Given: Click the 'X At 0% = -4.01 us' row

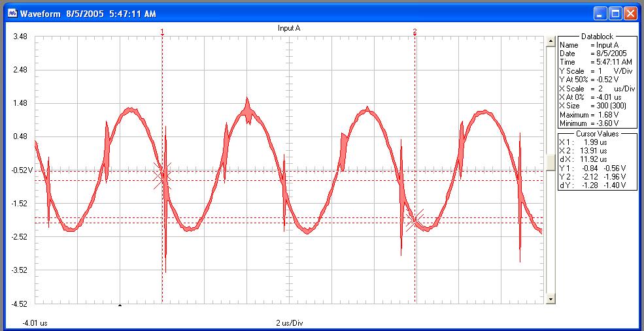Looking at the screenshot, I should pyautogui.click(x=590, y=97).
